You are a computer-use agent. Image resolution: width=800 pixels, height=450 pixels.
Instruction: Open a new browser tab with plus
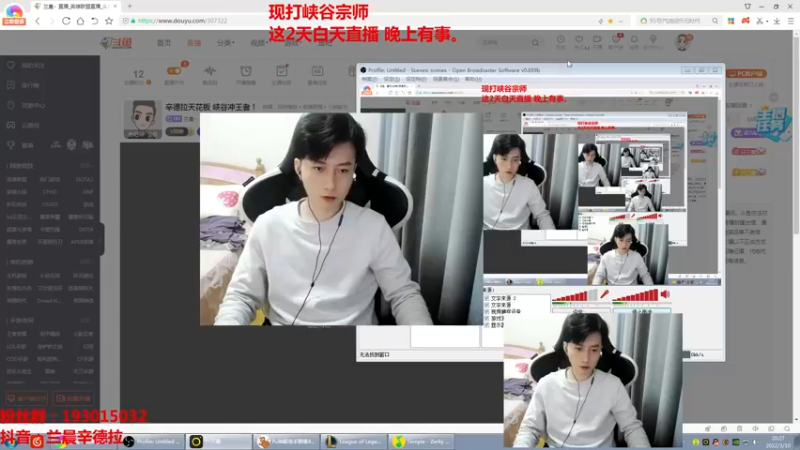pos(130,6)
